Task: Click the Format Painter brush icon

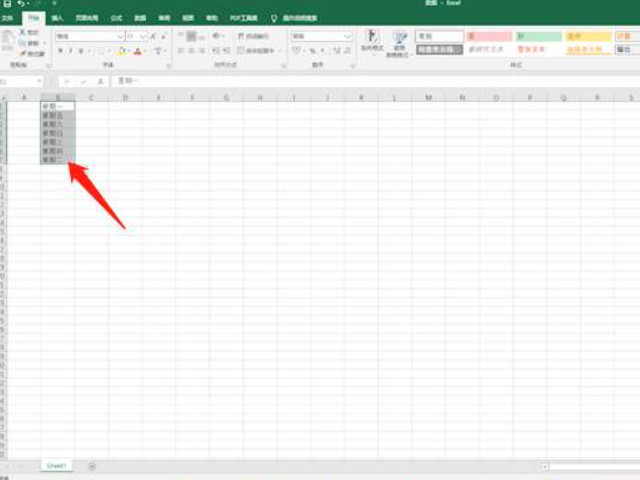Action: click(x=33, y=54)
